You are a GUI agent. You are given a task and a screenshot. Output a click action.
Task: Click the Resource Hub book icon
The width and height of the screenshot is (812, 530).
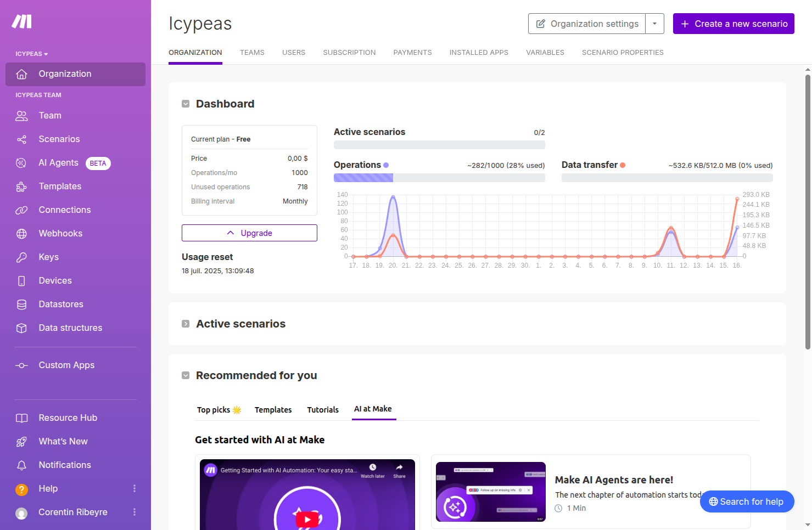[x=21, y=418]
